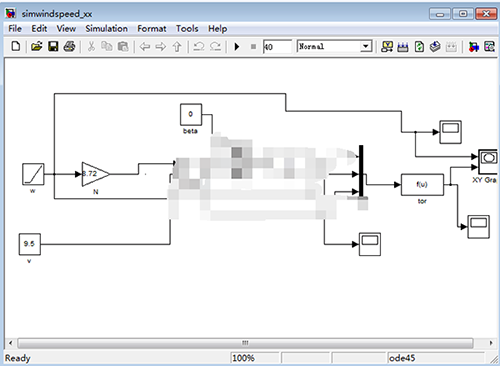
Task: Click the Undo arrow icon
Action: point(199,46)
